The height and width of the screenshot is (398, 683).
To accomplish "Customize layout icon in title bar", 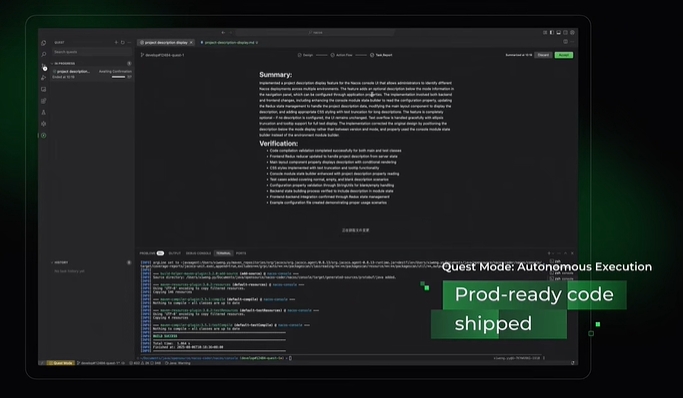I will pyautogui.click(x=545, y=33).
